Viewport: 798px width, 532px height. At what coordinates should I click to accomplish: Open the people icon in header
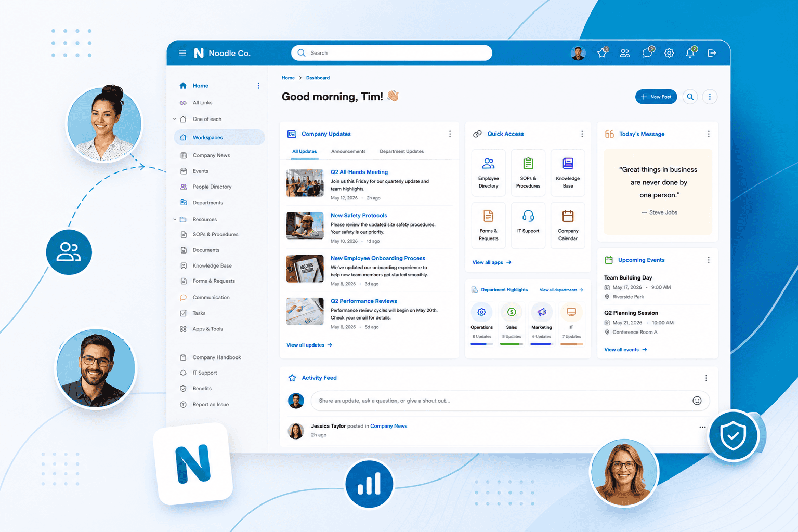coord(625,53)
